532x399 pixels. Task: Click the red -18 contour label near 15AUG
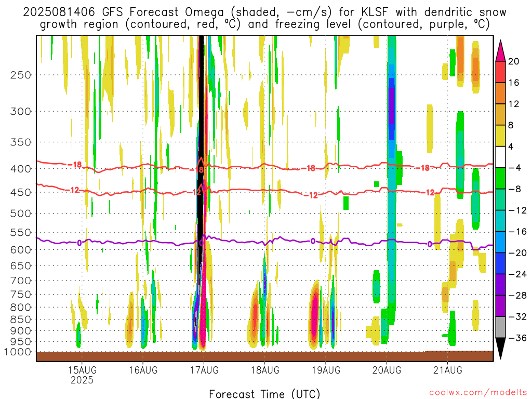(75, 165)
